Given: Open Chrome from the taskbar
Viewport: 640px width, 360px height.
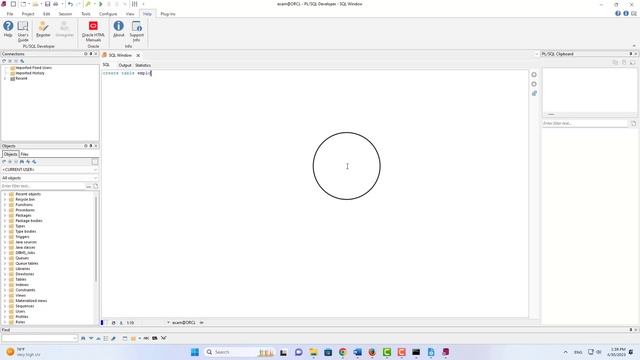Looking at the screenshot, I should [342, 352].
